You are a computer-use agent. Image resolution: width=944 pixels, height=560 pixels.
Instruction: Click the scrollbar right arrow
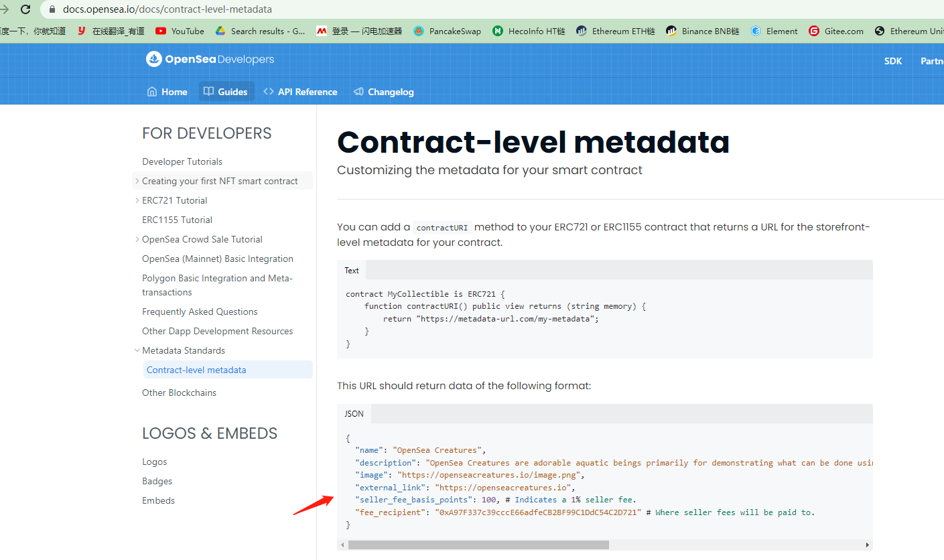click(x=867, y=545)
